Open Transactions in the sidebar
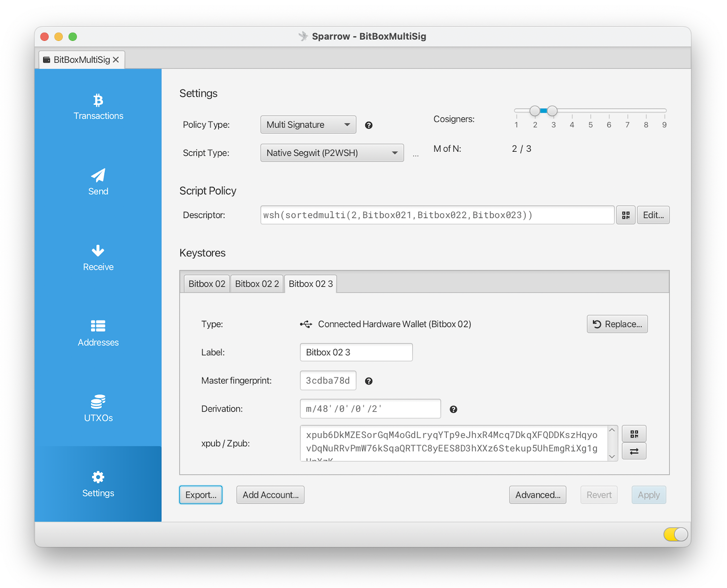727x588 pixels. pos(98,107)
